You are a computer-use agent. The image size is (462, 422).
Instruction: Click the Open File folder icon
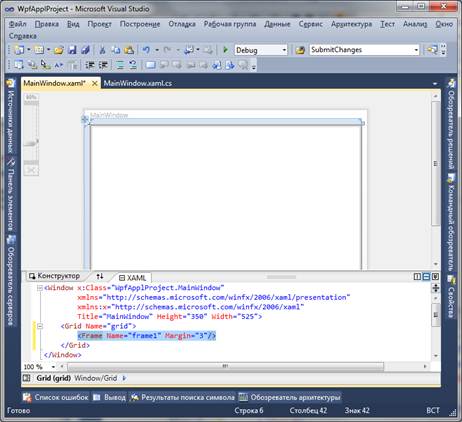[59, 50]
